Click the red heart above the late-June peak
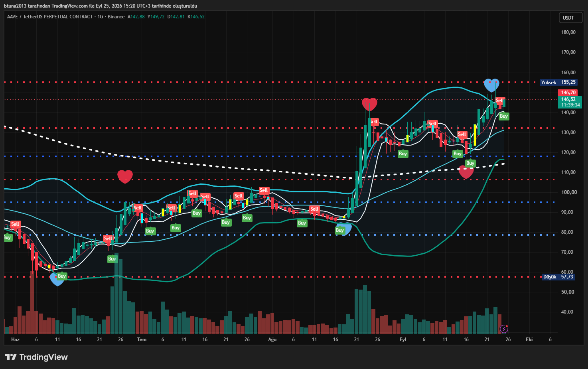The height and width of the screenshot is (369, 588). click(x=125, y=176)
